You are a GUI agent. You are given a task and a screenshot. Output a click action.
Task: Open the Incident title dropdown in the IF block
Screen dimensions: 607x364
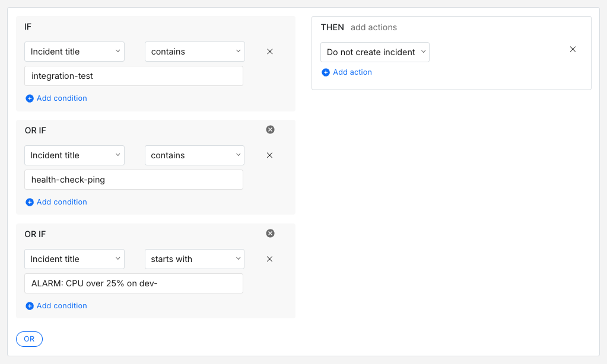(x=74, y=52)
